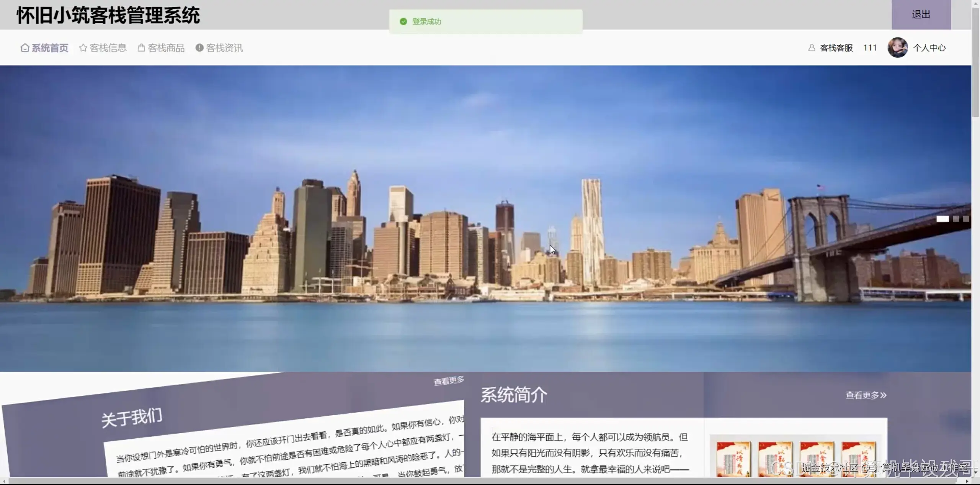This screenshot has width=980, height=485.
Task: Open the 个人中心 personal center link
Action: 929,48
